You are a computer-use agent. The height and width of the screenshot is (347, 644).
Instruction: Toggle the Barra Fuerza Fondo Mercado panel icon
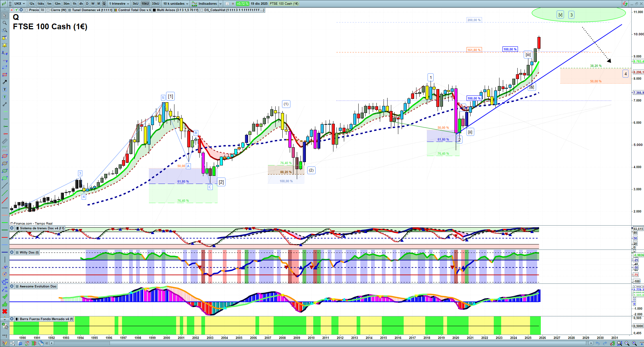coord(17,319)
